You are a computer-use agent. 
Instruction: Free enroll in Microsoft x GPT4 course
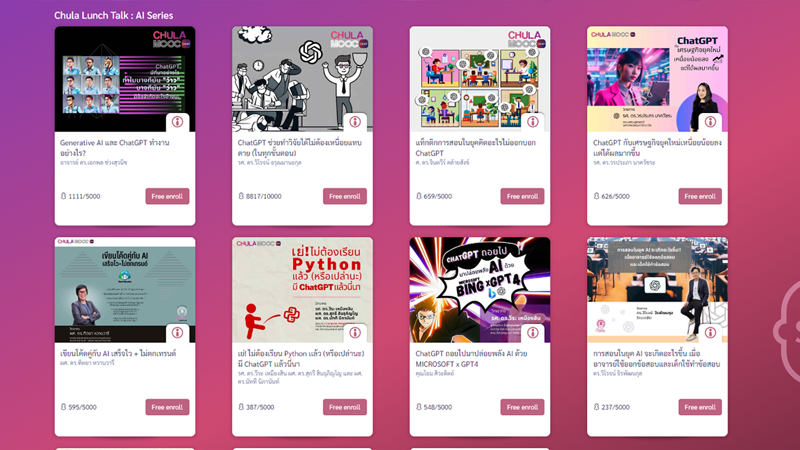(x=522, y=407)
